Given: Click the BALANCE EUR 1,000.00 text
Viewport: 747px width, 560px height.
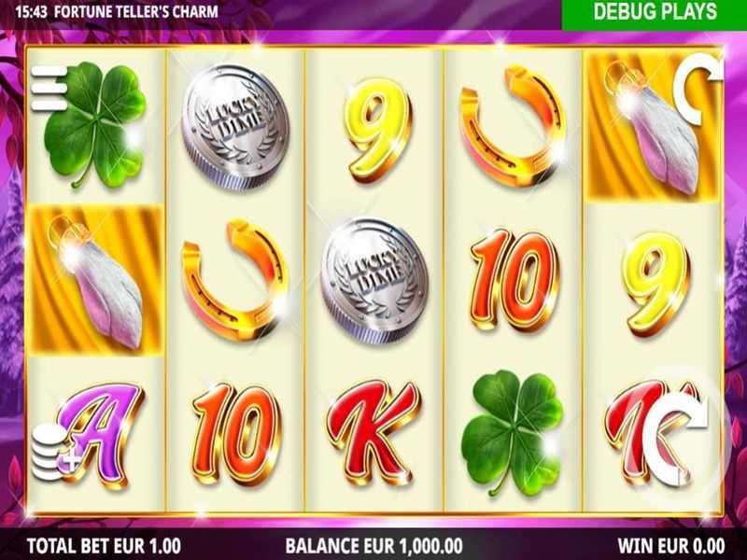Looking at the screenshot, I should pyautogui.click(x=373, y=546).
